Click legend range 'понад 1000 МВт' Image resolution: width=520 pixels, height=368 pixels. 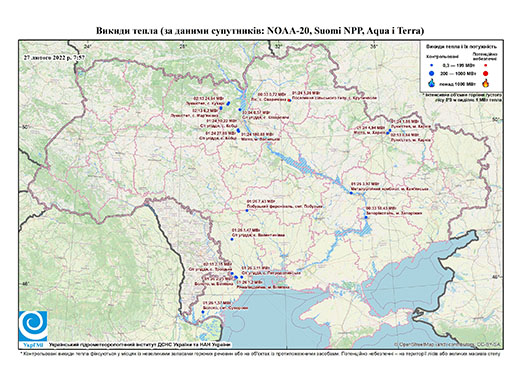point(457,83)
